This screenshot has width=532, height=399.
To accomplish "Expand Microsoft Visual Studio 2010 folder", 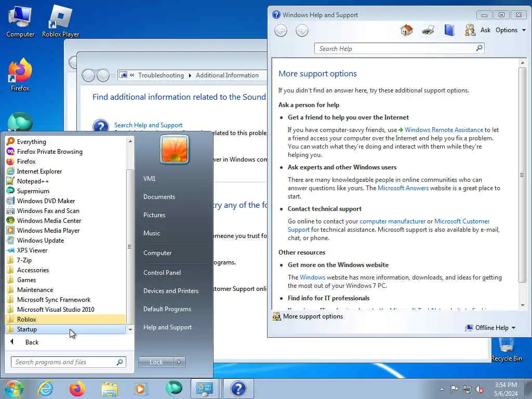I will pos(66,310).
